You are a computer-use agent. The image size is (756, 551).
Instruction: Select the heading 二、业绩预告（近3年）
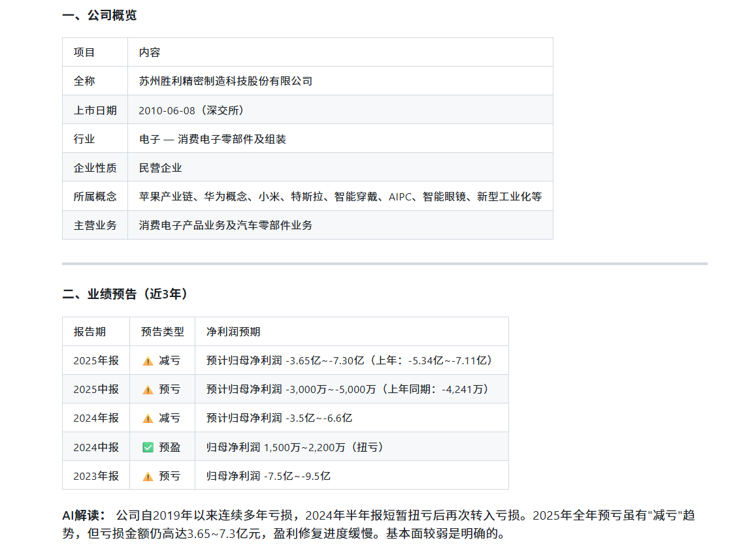tap(124, 294)
